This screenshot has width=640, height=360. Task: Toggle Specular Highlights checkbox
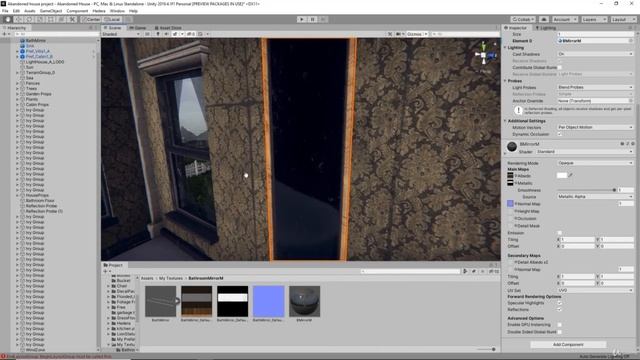point(560,303)
